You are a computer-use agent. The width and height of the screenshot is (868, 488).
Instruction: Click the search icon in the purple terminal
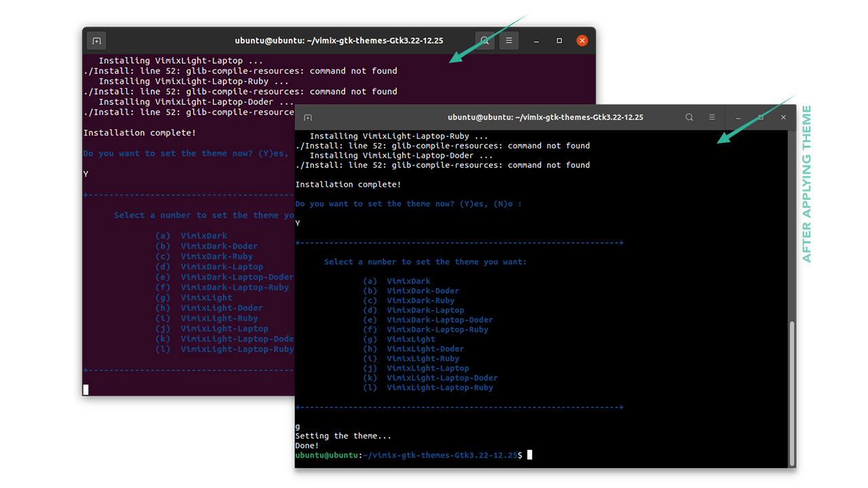coord(485,41)
